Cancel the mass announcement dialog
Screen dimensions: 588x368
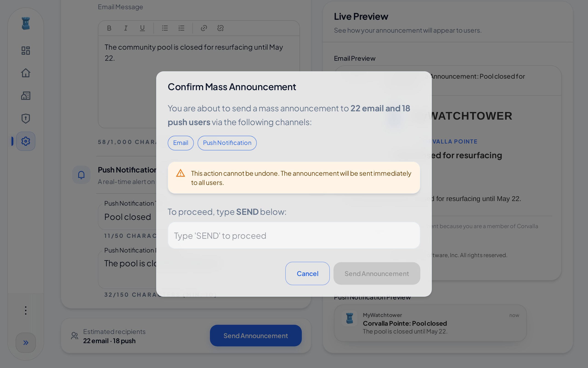pos(307,273)
